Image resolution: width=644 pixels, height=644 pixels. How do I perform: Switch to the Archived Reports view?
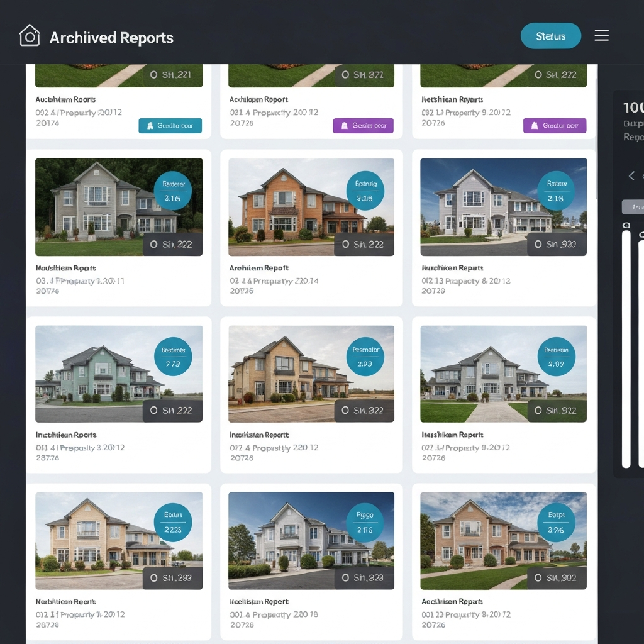point(111,38)
